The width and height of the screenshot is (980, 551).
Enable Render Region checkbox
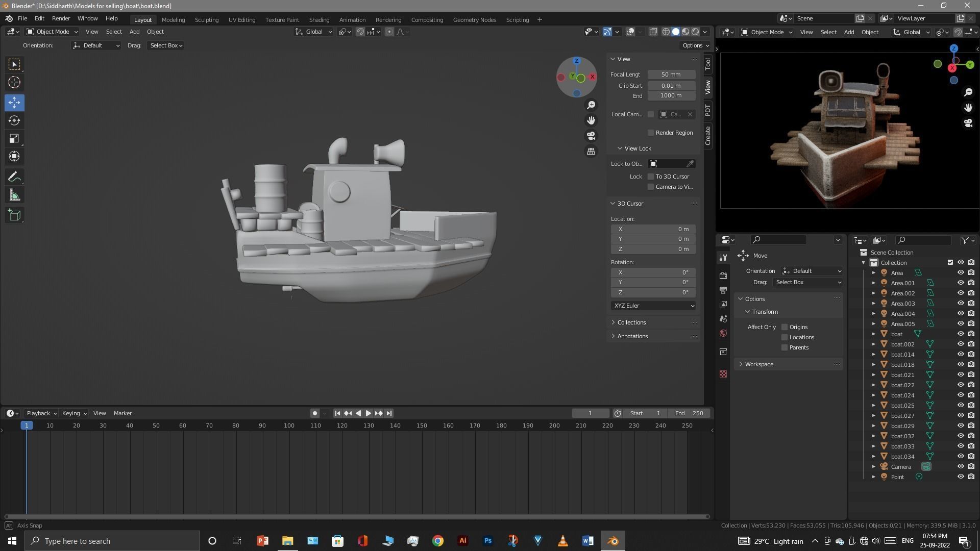(x=651, y=133)
